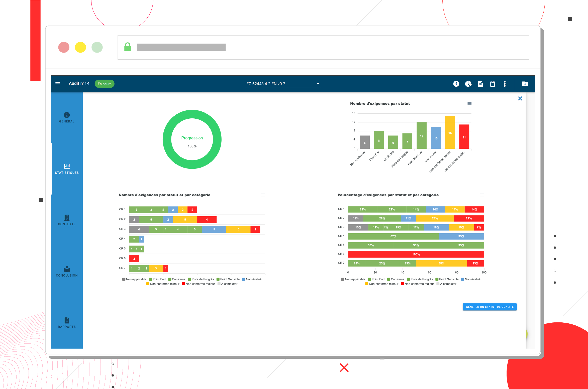This screenshot has width=588, height=389.
Task: Click the Audit n°14 title
Action: point(79,84)
